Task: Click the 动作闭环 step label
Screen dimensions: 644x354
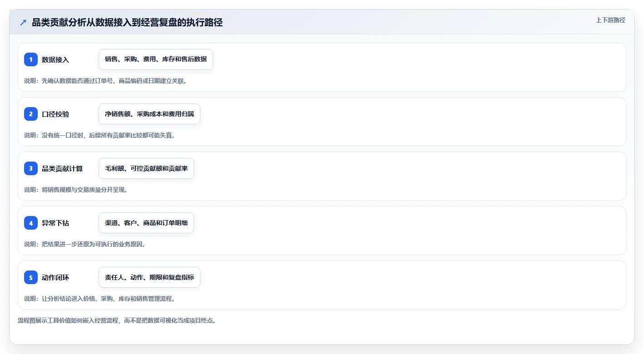Action: pos(55,277)
